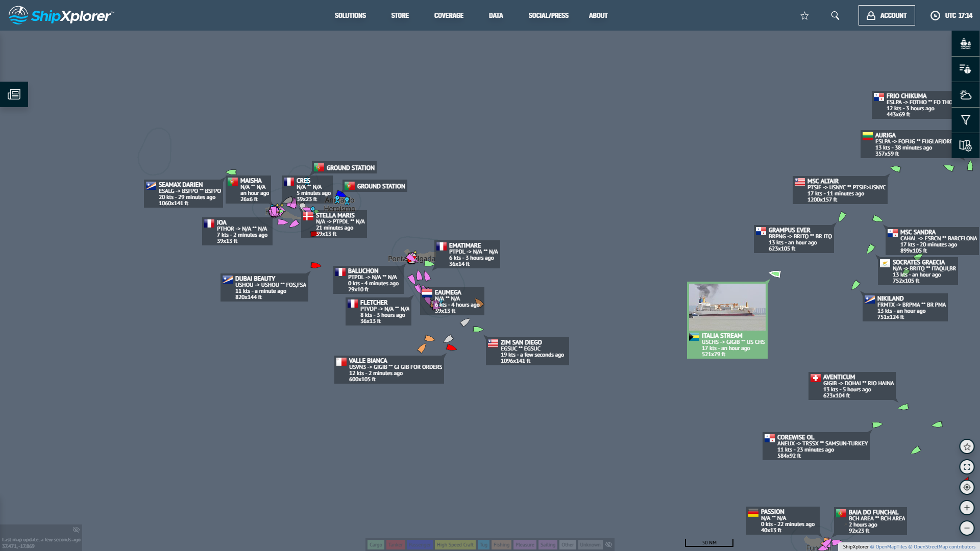Select the JOA ship label
The height and width of the screenshot is (551, 980).
point(237,231)
